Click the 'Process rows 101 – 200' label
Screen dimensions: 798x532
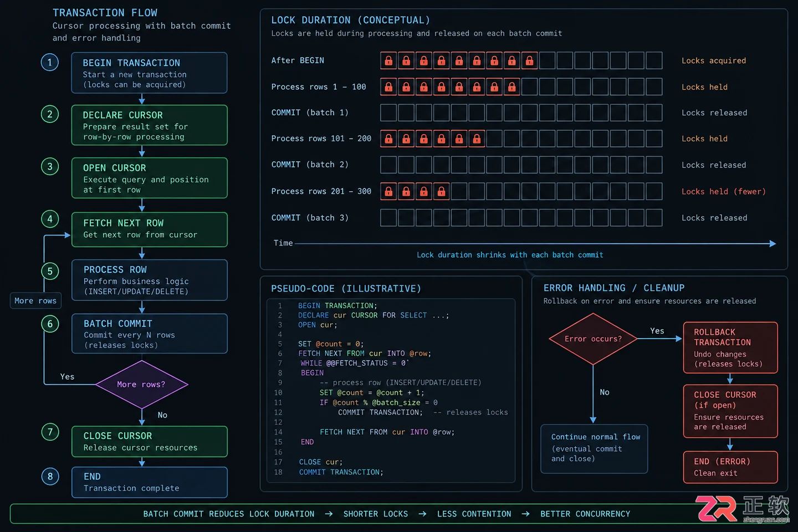coord(321,139)
